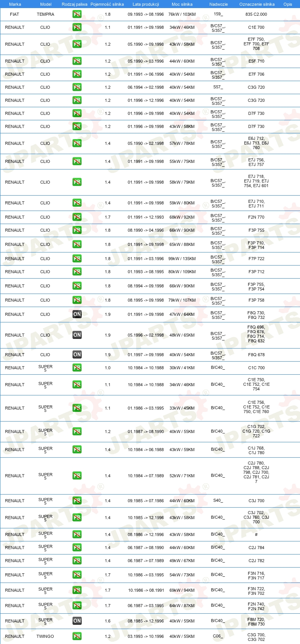
Task: Click the Oznaczenie silnika column header
Action: pos(257,4)
